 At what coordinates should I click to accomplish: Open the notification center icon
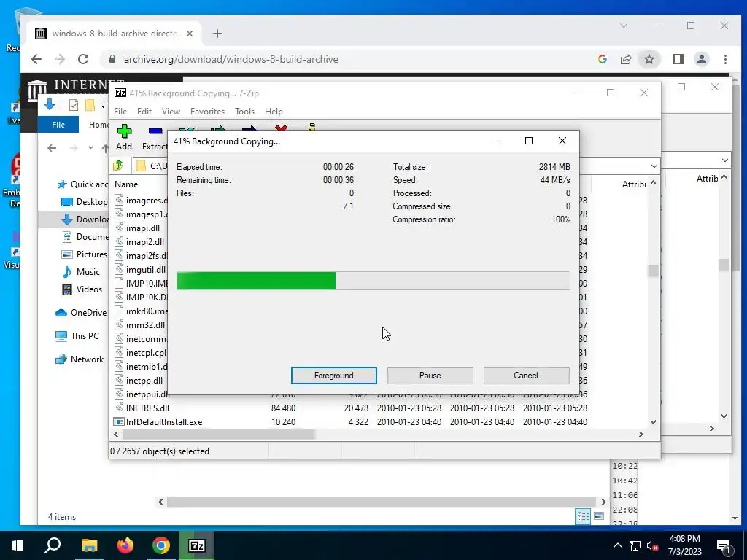[x=723, y=545]
